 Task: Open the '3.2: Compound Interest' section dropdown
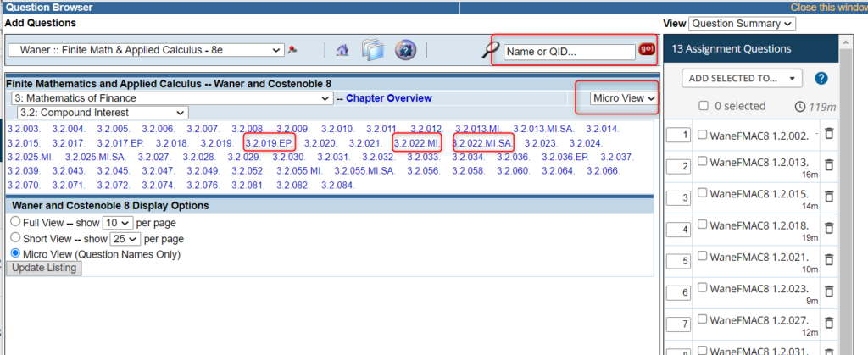(x=100, y=113)
